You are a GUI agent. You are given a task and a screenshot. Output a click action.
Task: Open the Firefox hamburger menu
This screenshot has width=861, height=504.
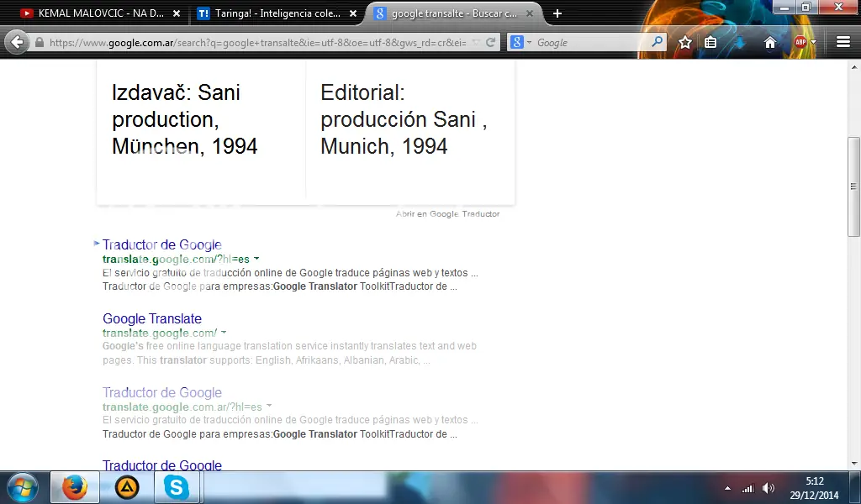843,42
